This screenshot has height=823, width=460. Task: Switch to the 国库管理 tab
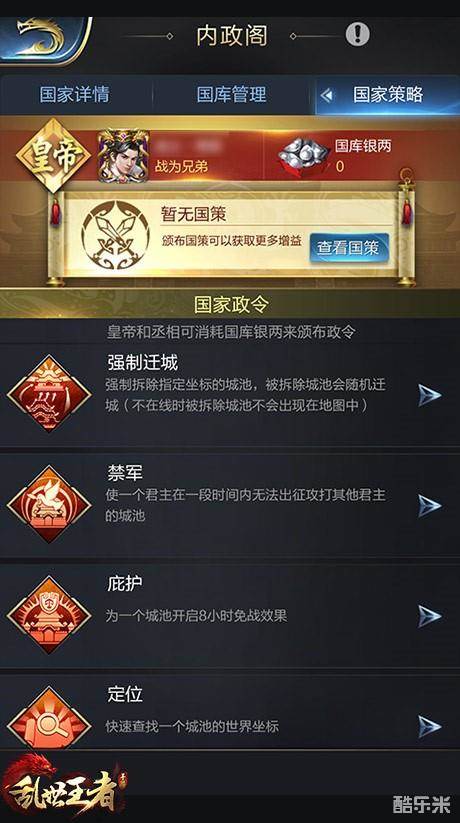(x=232, y=95)
